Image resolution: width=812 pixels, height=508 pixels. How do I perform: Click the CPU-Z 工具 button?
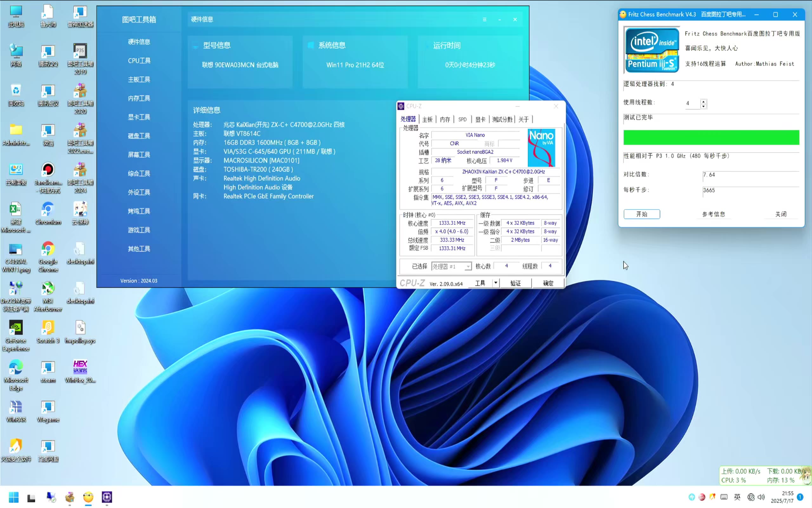[480, 283]
